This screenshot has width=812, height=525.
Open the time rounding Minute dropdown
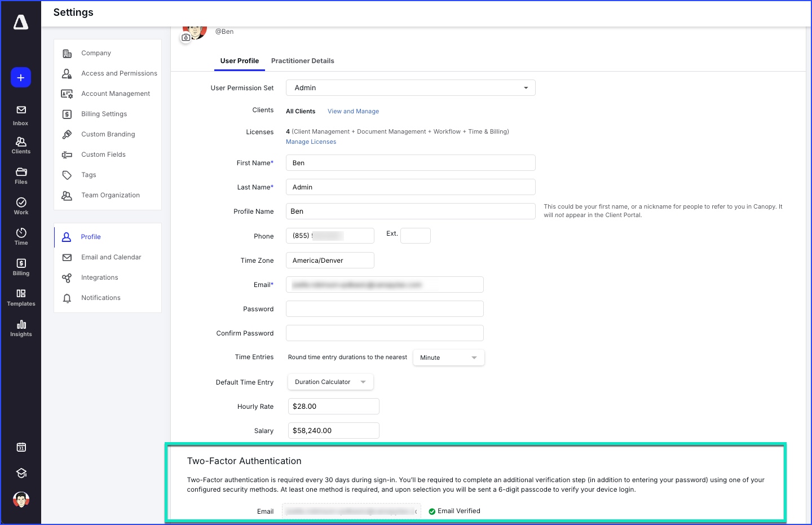click(449, 358)
